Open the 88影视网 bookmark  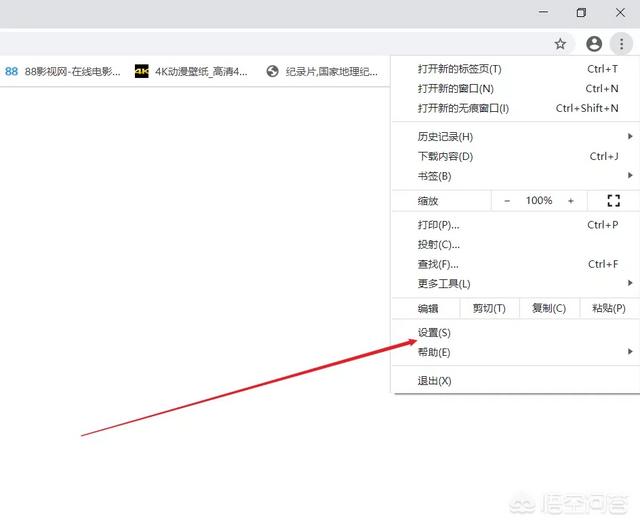63,72
